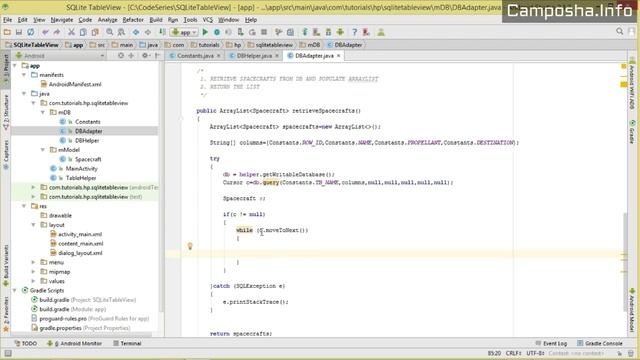Click the Collapse All icon in Project panel

[131, 56]
